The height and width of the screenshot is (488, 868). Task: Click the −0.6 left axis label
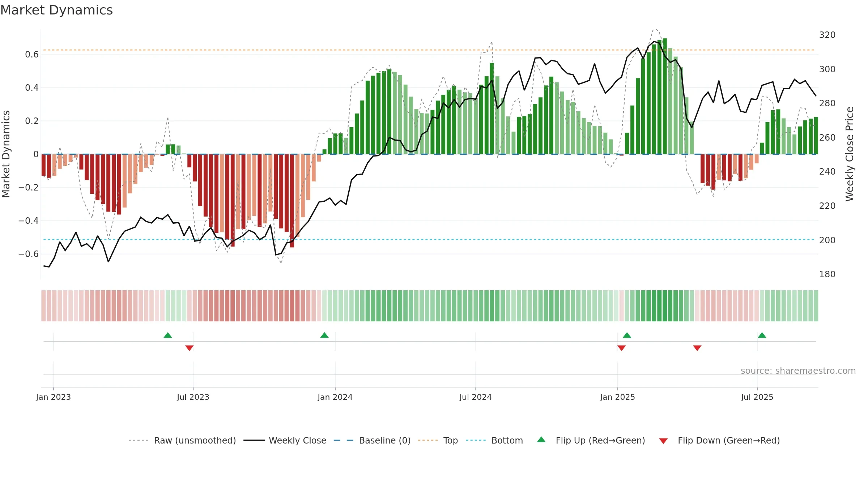(x=29, y=254)
